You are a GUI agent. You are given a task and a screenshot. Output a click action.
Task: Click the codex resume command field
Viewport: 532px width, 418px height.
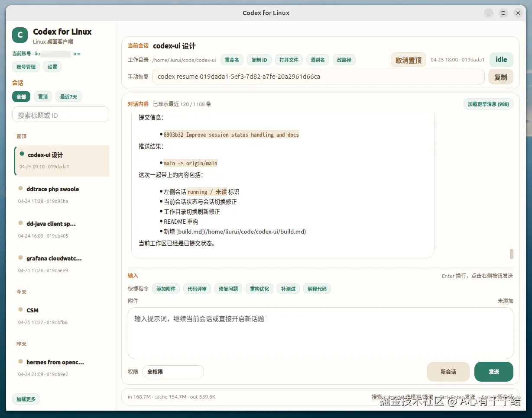pos(318,77)
